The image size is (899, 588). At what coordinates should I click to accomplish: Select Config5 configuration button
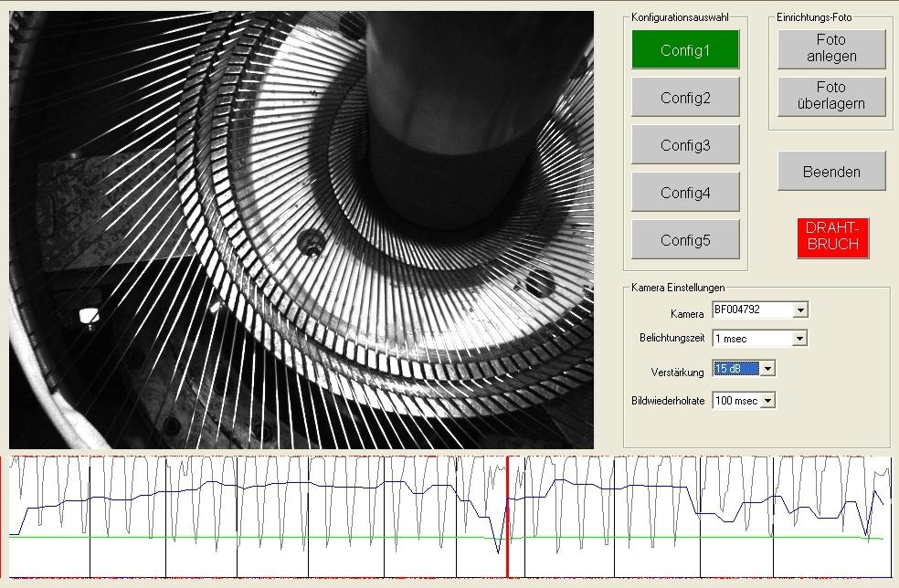click(x=684, y=240)
